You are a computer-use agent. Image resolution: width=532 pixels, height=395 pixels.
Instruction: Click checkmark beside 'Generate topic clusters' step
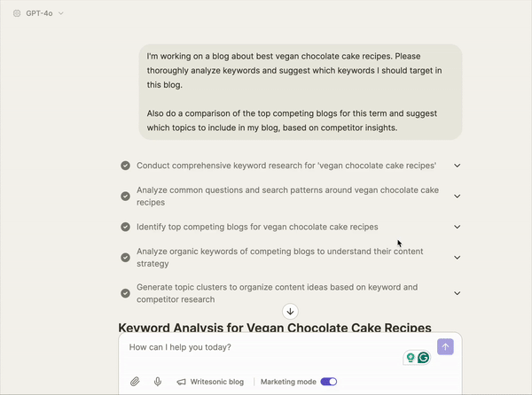tap(126, 293)
